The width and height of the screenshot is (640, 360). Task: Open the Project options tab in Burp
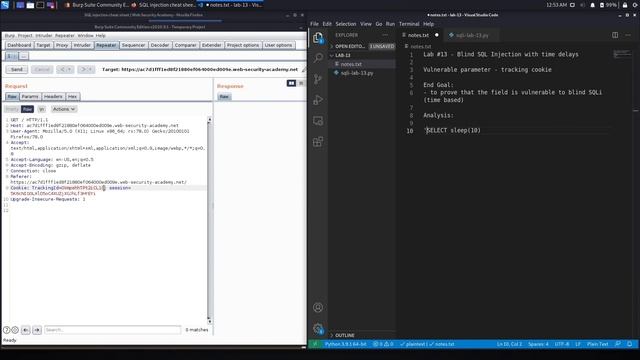[243, 45]
